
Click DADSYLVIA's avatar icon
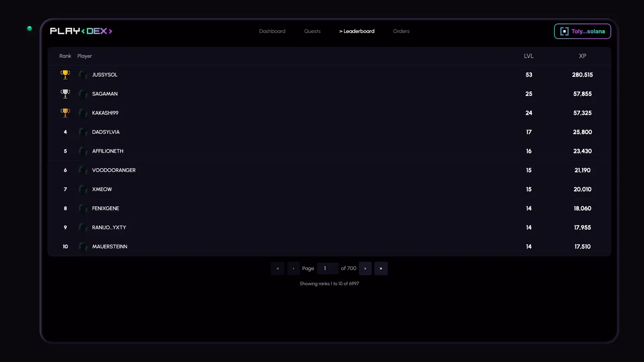83,132
